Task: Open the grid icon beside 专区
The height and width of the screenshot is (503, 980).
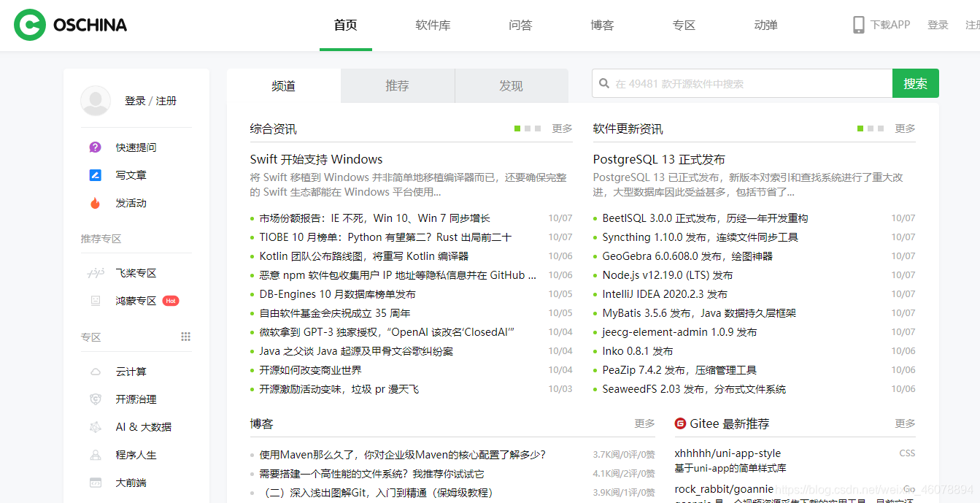Action: (185, 337)
